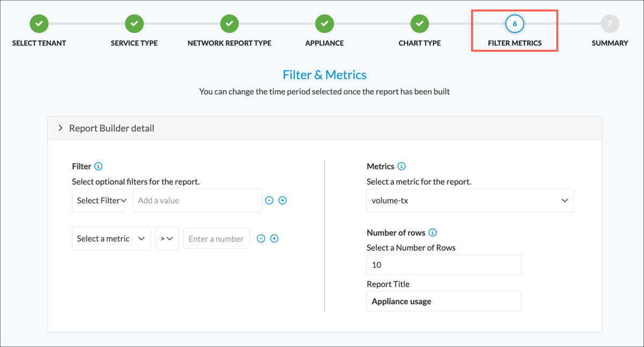The width and height of the screenshot is (644, 347).
Task: Expand the Report Builder detail section
Action: click(61, 128)
